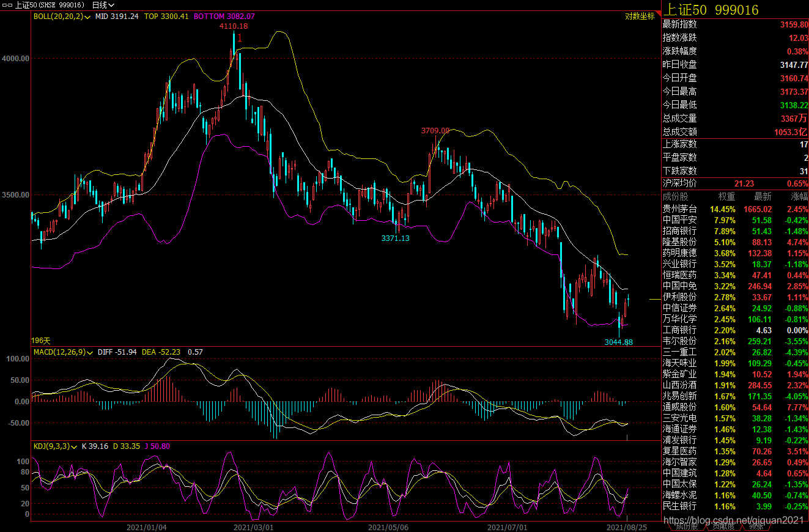Select the 民生银行 constituent row
This screenshot has height=532, width=809.
coord(735,506)
